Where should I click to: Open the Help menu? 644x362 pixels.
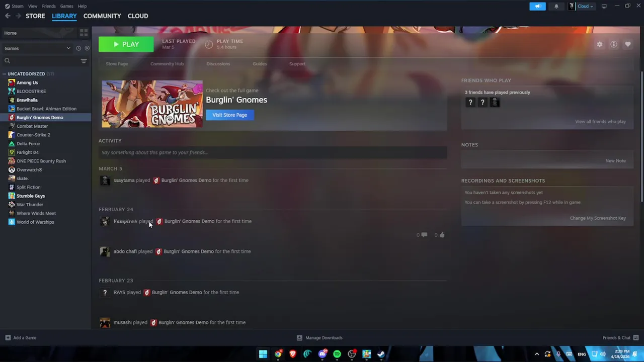point(82,6)
